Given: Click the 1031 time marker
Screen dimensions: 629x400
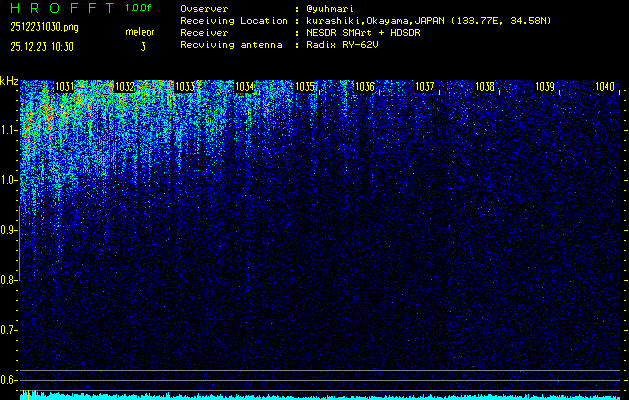Looking at the screenshot, I should click(65, 88).
